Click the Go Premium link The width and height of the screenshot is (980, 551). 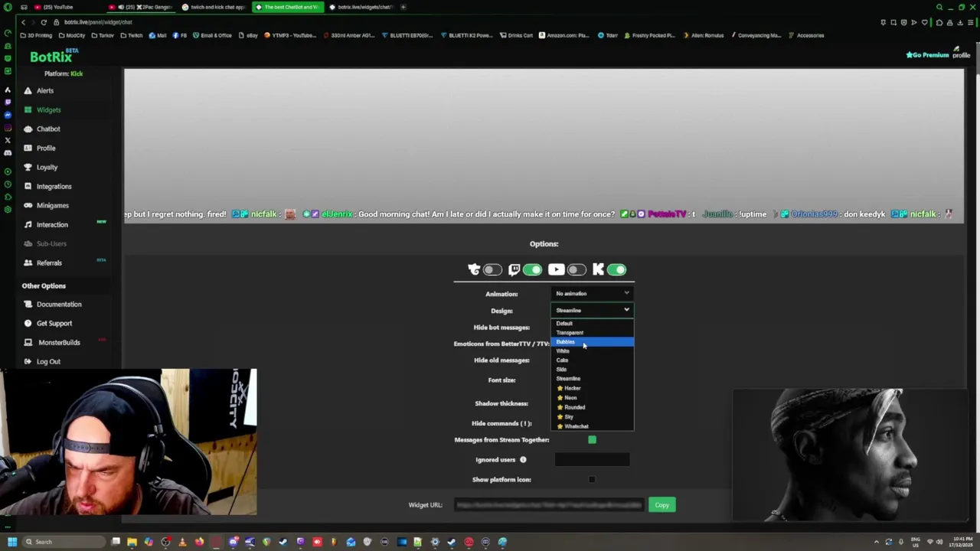click(x=928, y=55)
